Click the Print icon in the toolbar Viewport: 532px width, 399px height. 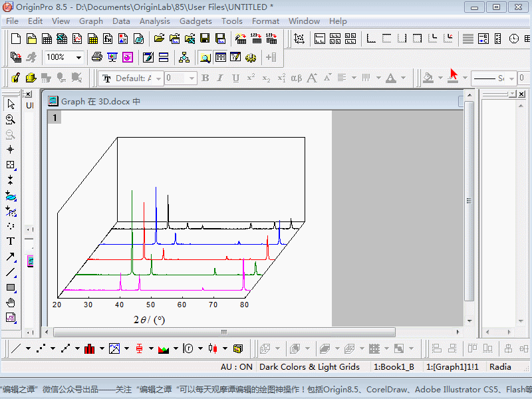[96, 57]
